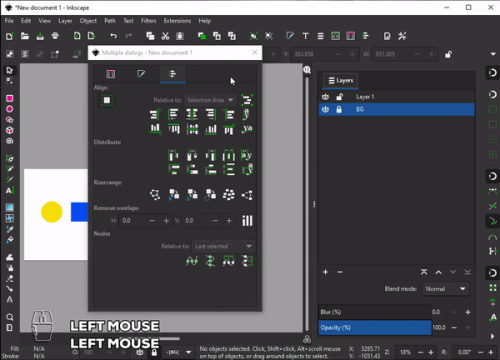
Task: Increase Blur value with plus
Action: [x=468, y=312]
